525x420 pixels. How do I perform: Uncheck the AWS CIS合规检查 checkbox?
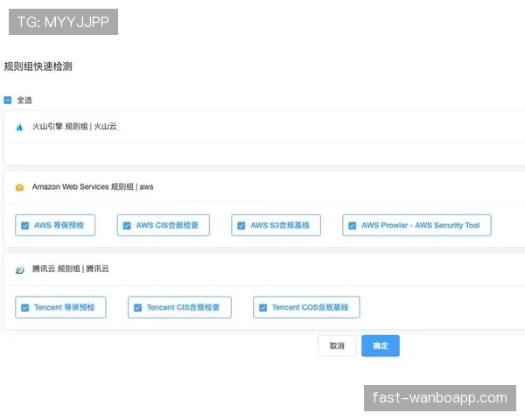pyautogui.click(x=127, y=226)
